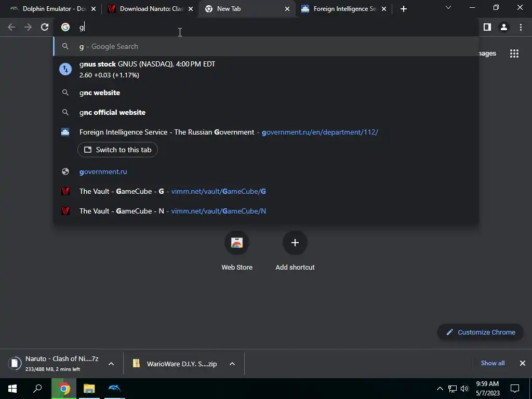Viewport: 532px width, 399px height.
Task: Expand options for Naruto download
Action: [111, 364]
